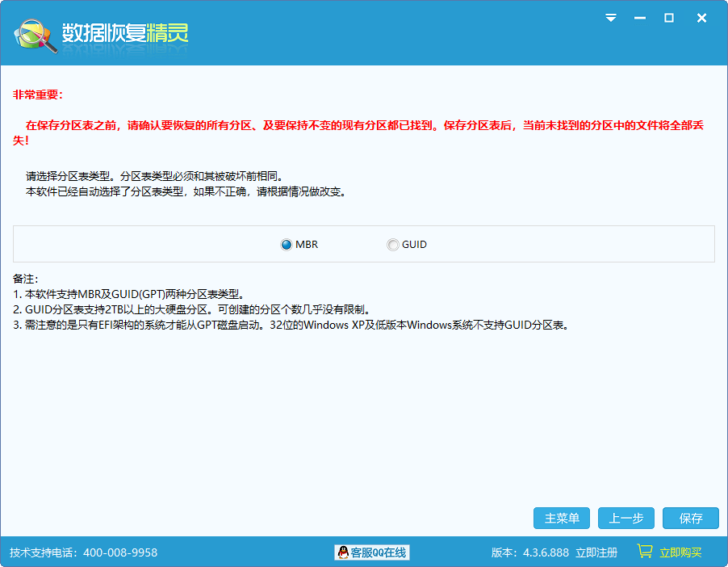Close the data recovery window

click(701, 18)
